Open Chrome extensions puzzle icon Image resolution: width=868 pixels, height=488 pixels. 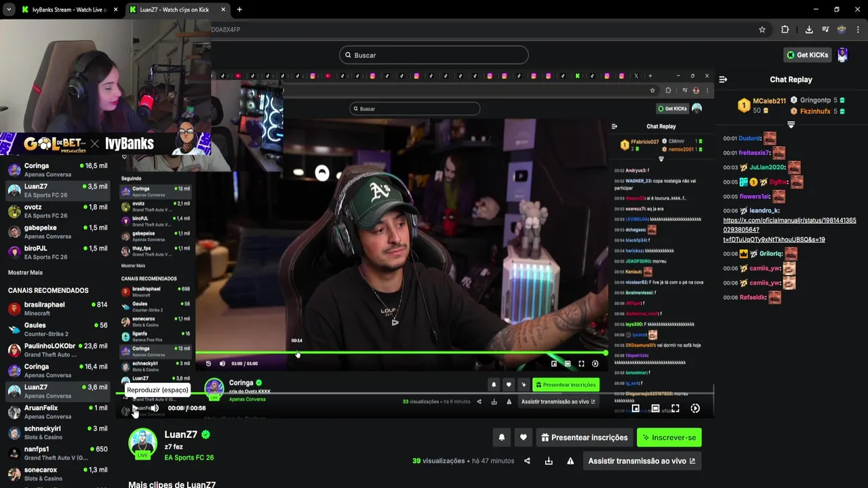785,30
